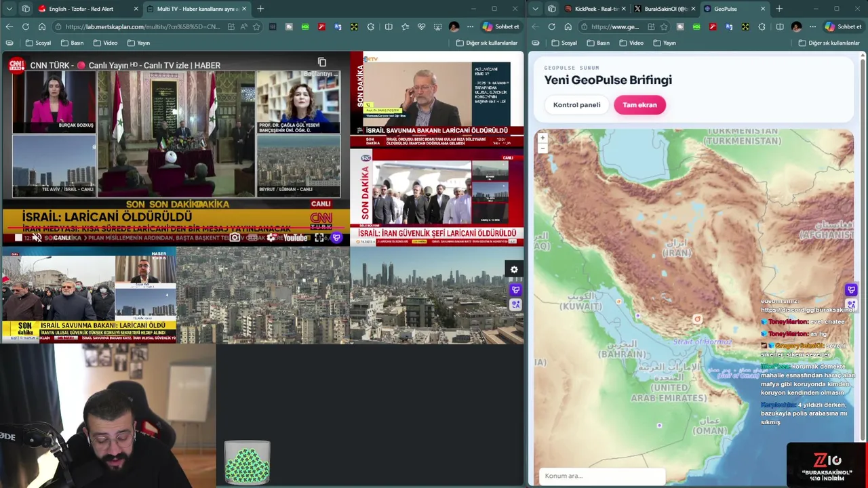Stop the CNN Türk live stream playback
Image resolution: width=868 pixels, height=488 pixels.
coord(18,237)
